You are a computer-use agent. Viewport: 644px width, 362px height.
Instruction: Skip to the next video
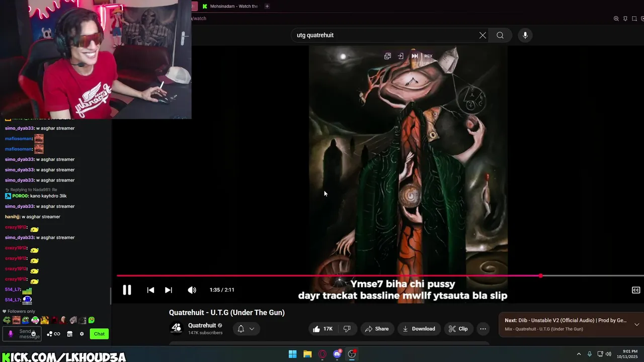coord(169,290)
